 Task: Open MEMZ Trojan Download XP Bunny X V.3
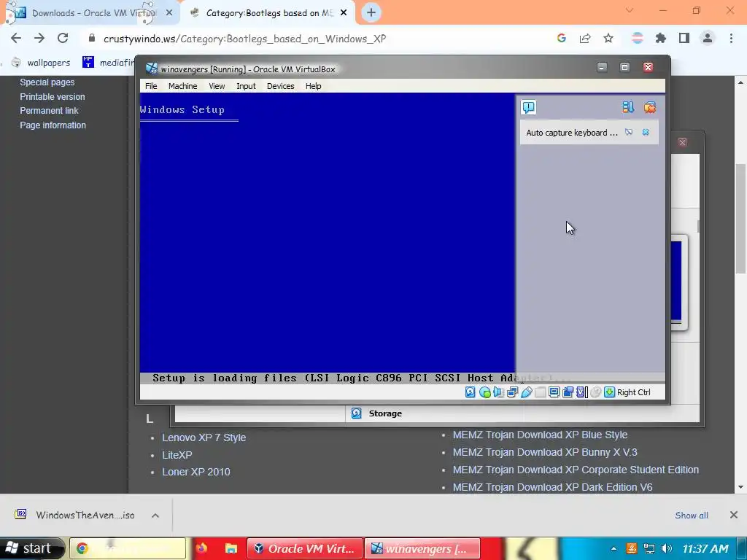coord(544,452)
